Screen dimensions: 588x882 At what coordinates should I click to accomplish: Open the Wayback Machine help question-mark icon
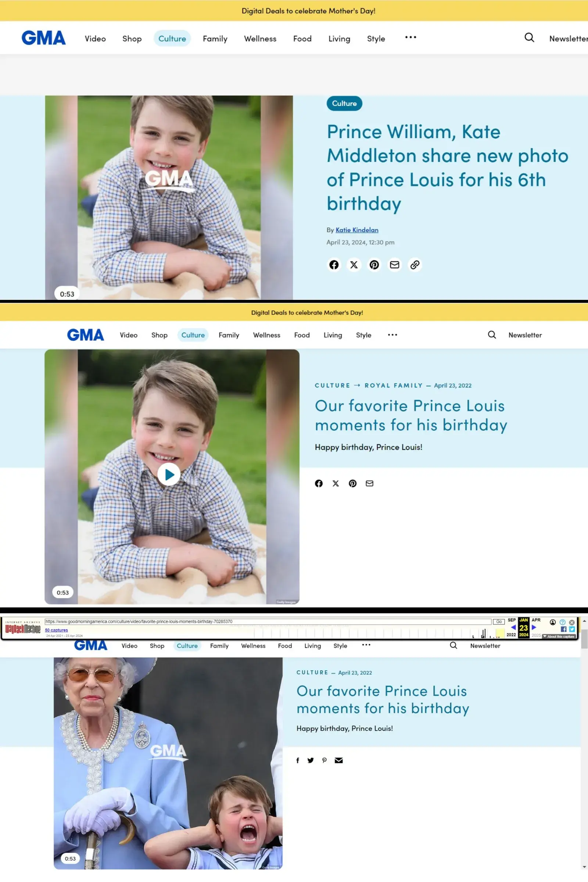562,622
